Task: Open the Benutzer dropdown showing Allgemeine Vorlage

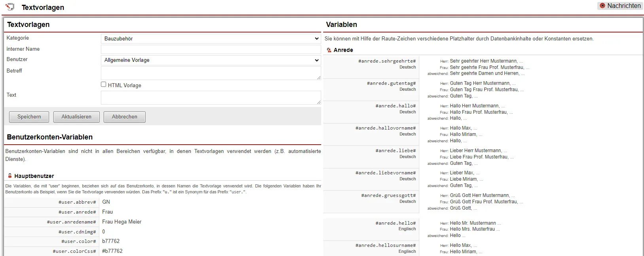Action: 211,60
